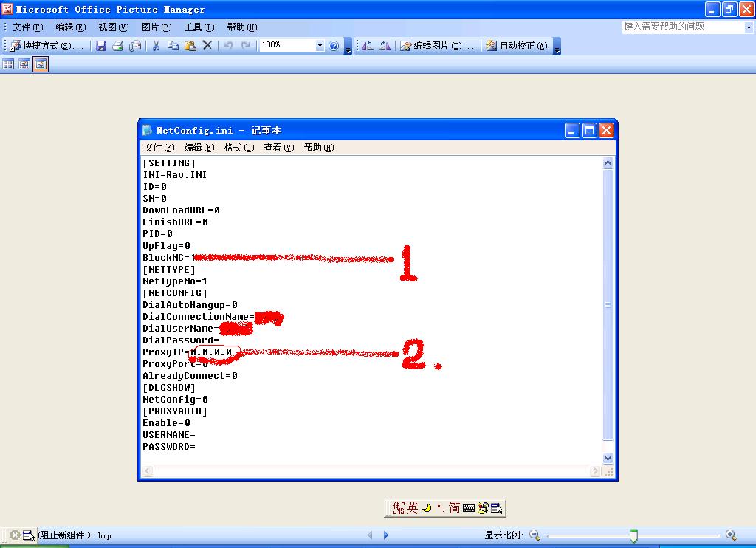Click 查看 menu in pictured Notepad window

[278, 148]
